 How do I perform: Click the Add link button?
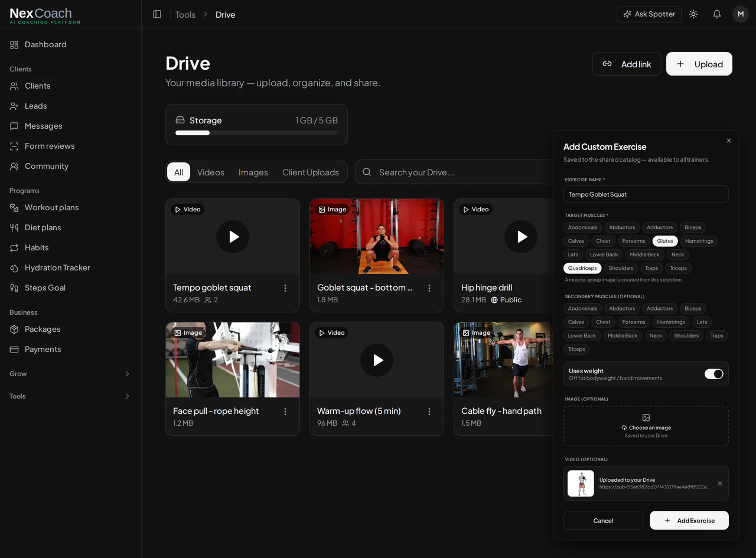click(627, 64)
